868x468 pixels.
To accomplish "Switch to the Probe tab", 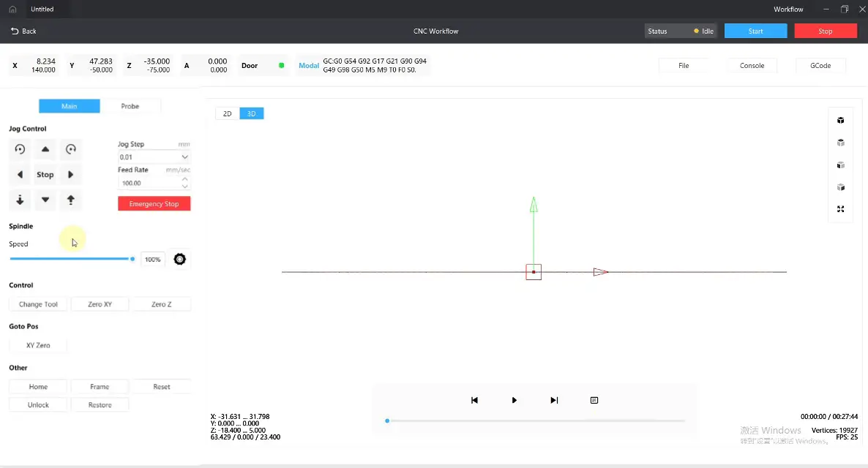I will (x=130, y=106).
